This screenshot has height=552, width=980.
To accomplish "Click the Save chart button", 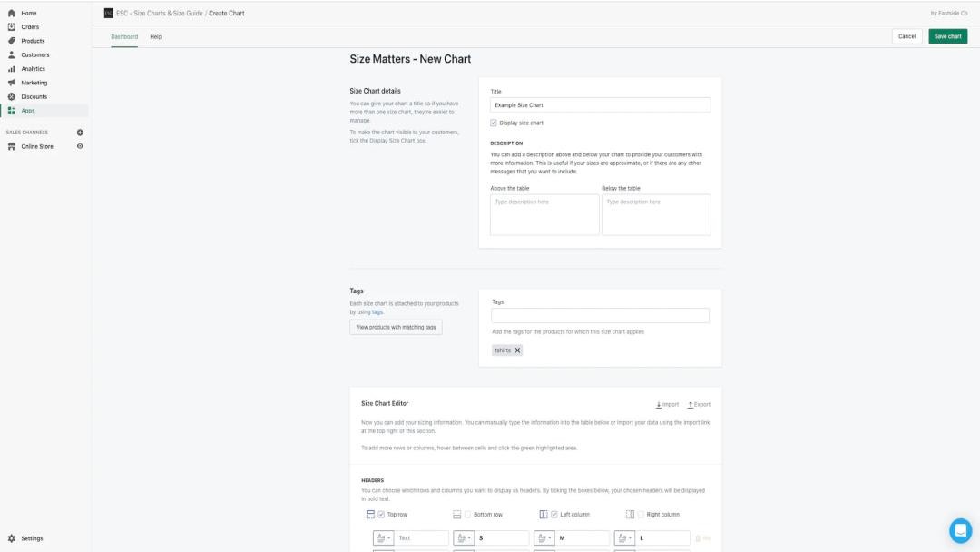I will click(x=947, y=36).
